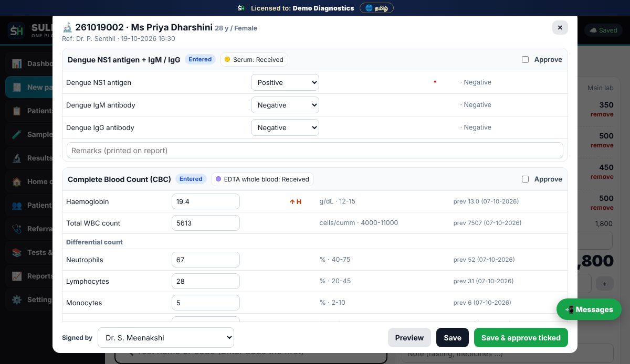
Task: Click the Results microscope icon in sidebar
Action: (17, 158)
